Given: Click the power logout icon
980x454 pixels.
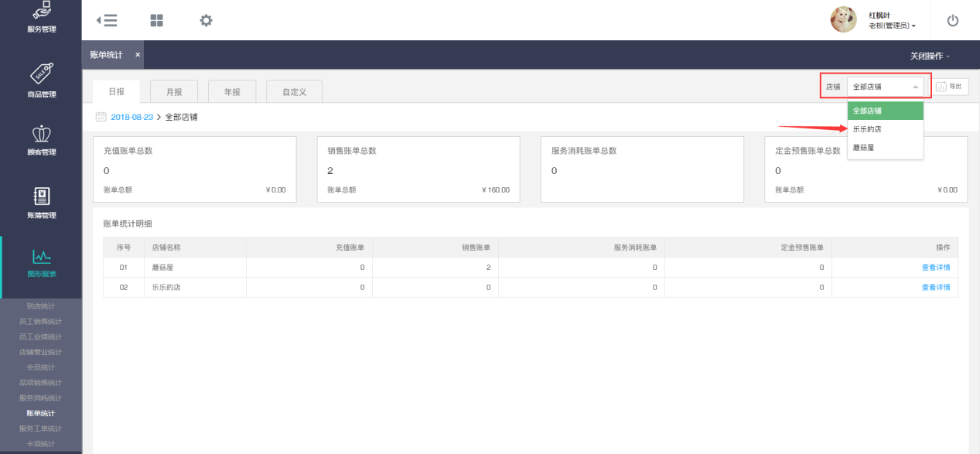Looking at the screenshot, I should (x=953, y=21).
